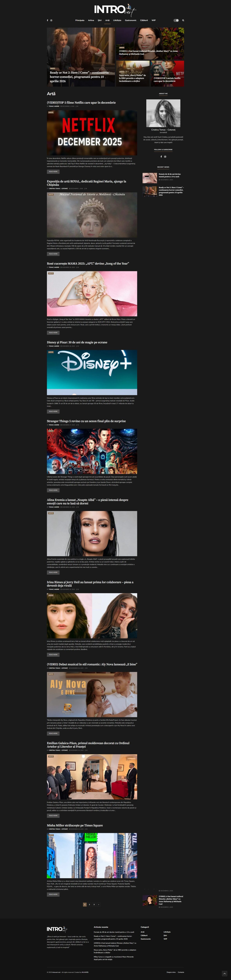Open the LifeStyle menu item
Screen dimensions: 231x980
click(117, 21)
